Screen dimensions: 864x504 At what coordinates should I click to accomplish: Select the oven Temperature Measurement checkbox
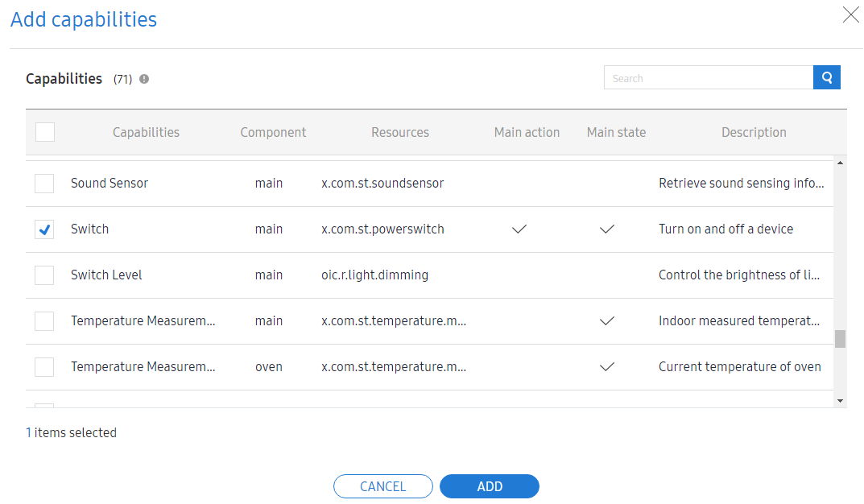tap(45, 367)
